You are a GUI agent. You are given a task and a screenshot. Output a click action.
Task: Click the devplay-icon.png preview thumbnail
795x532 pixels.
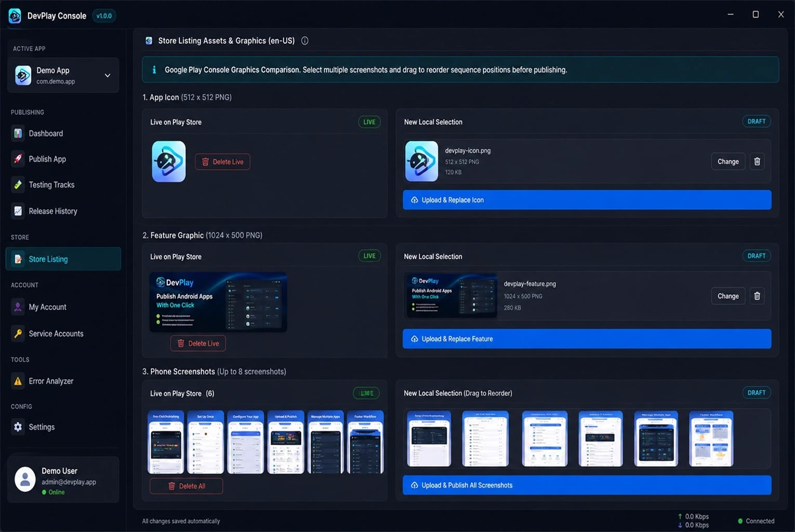click(421, 161)
